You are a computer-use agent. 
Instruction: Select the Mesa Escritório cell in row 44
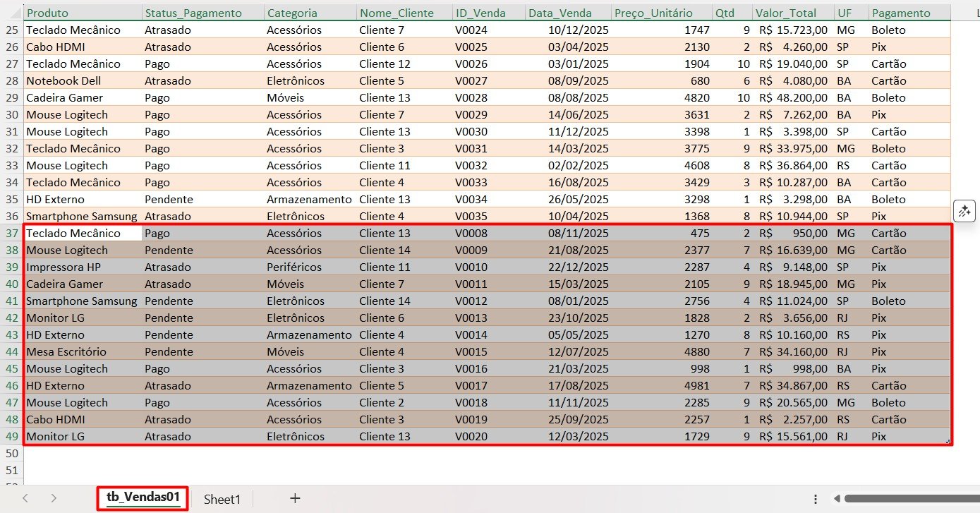click(66, 351)
